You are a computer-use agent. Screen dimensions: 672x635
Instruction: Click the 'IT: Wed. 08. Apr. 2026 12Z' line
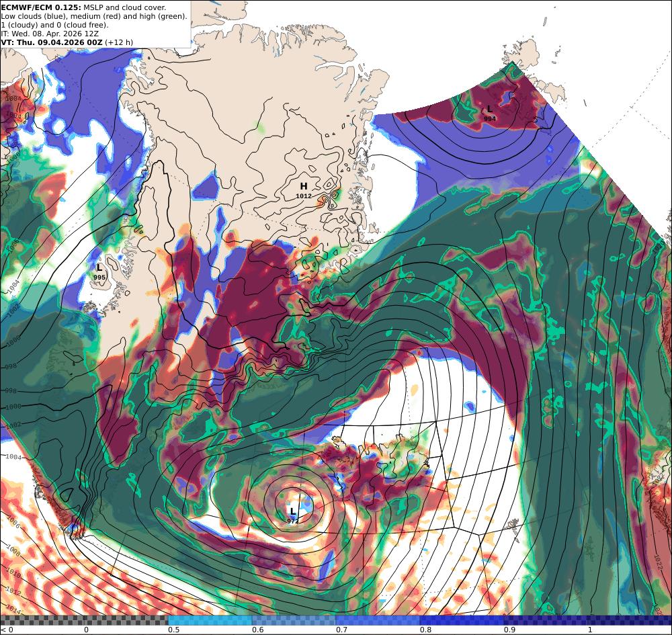49,34
